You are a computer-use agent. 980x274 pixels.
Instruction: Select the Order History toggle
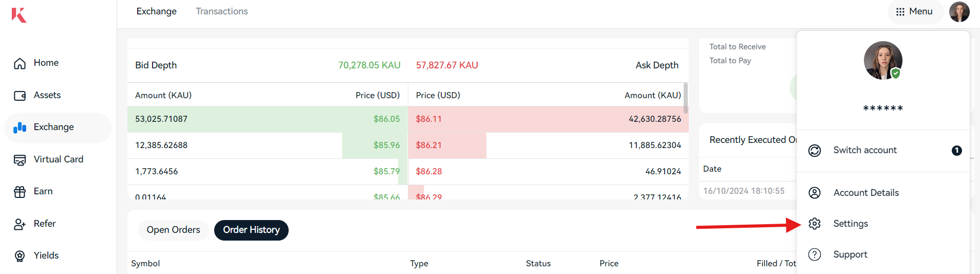(x=251, y=230)
